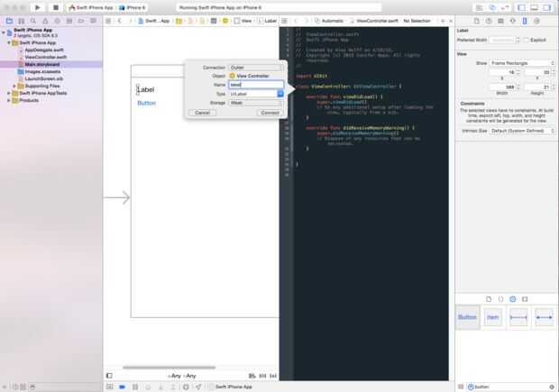The height and width of the screenshot is (392, 559).
Task: Open the Type combo box arrow (UILabel)
Action: point(280,94)
